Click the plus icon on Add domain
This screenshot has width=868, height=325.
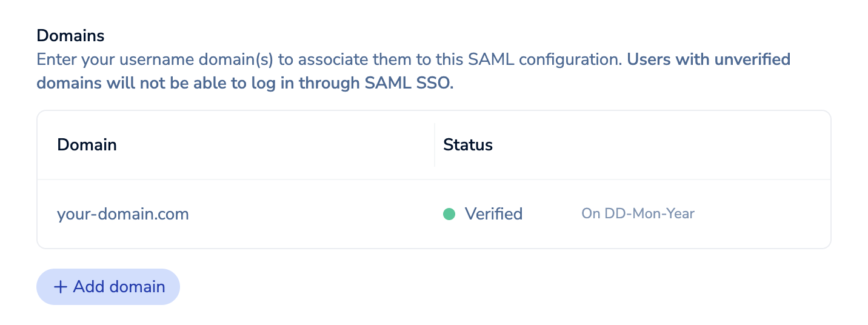pyautogui.click(x=60, y=287)
